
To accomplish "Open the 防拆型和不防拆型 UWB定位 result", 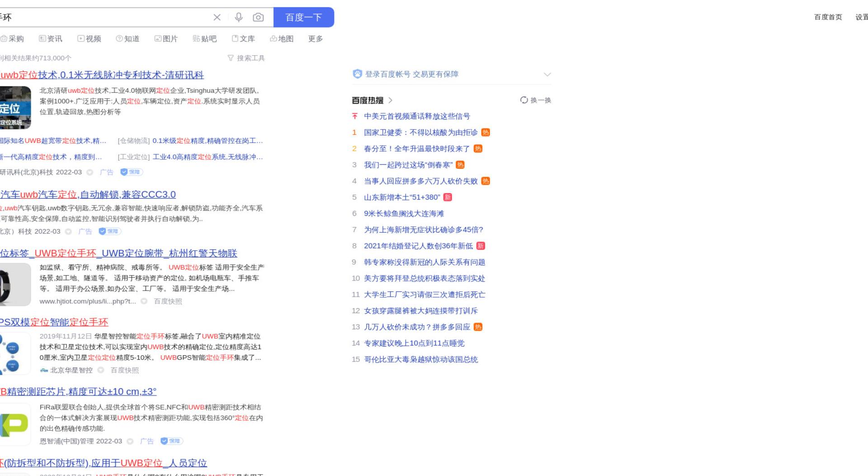I will pos(104,463).
